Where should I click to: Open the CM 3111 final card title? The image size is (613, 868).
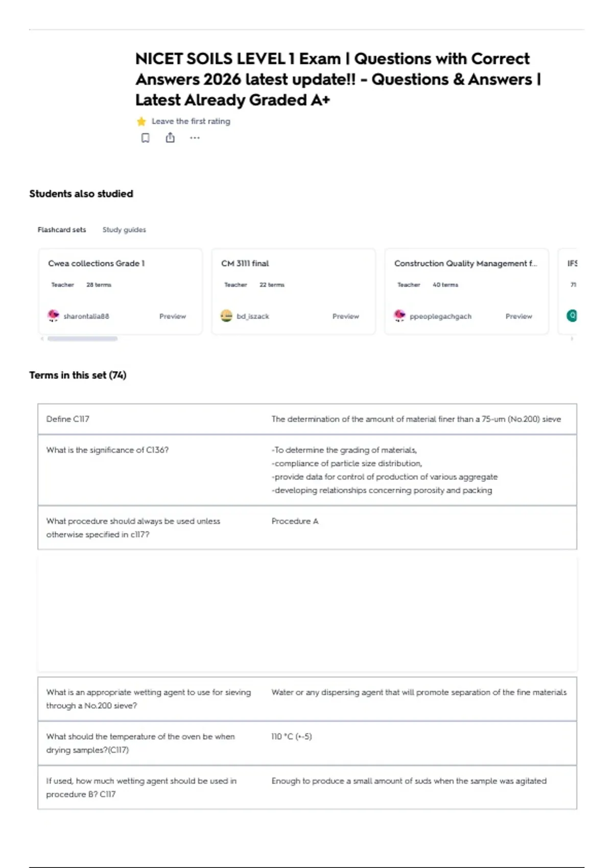[245, 263]
